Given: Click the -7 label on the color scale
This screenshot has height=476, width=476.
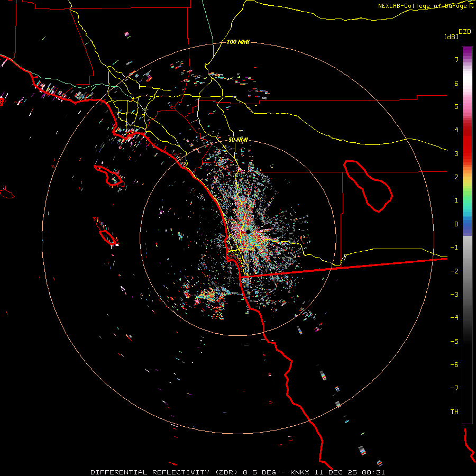Looking at the screenshot, I should coord(454,388).
